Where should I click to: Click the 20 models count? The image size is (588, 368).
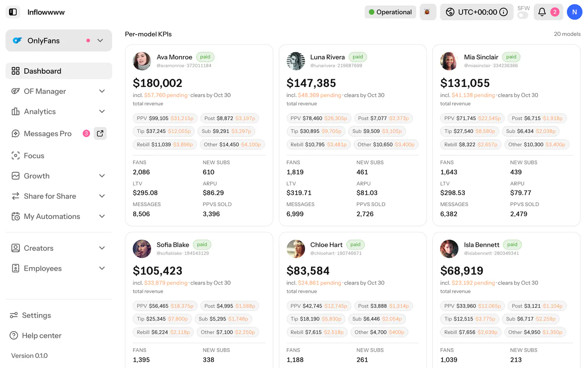point(567,34)
